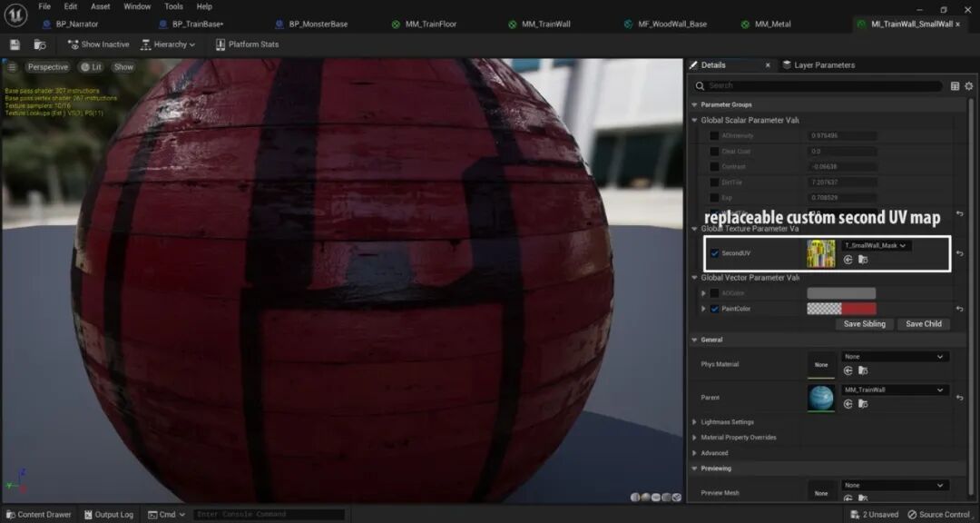Use selected asset for Parent material
Screen dimensions: 980x523
tap(848, 403)
